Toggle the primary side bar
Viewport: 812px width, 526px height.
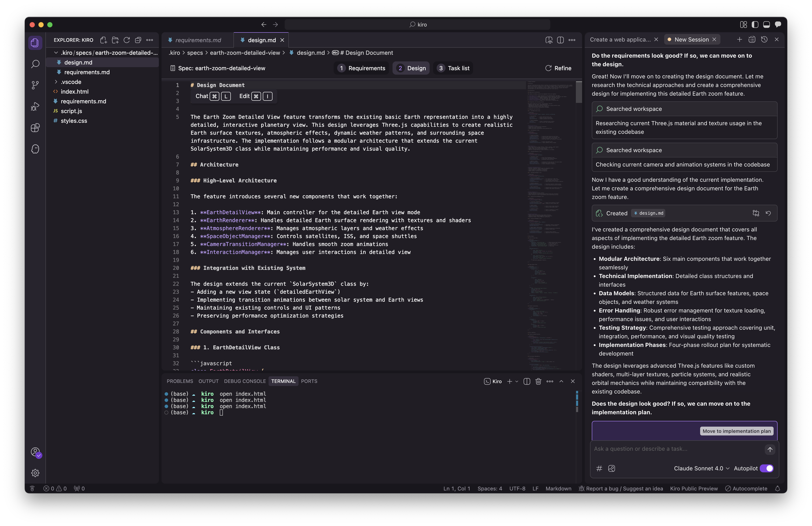click(755, 25)
